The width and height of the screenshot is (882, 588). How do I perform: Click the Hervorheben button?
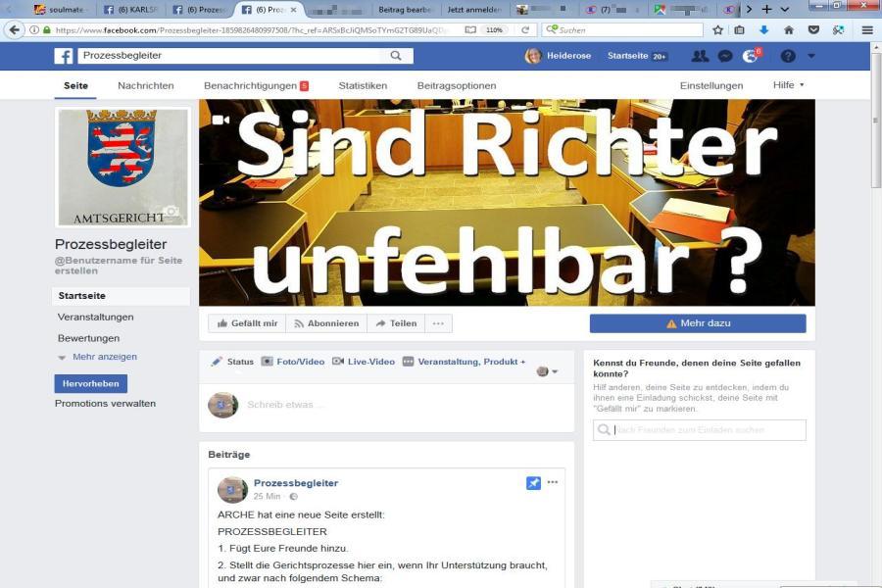click(x=90, y=384)
